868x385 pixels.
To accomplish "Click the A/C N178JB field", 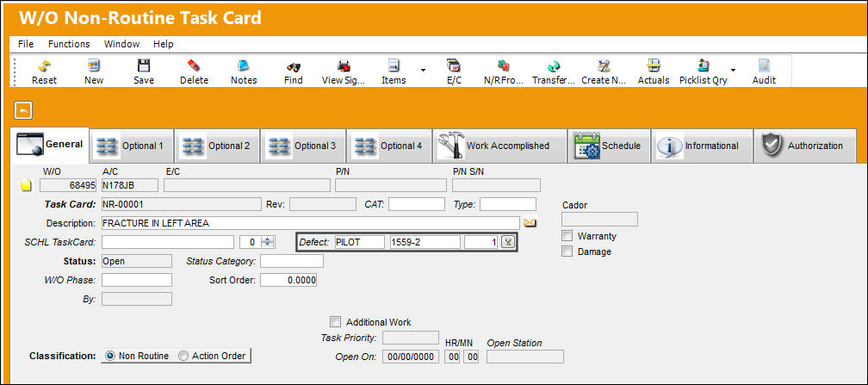I will tap(129, 185).
